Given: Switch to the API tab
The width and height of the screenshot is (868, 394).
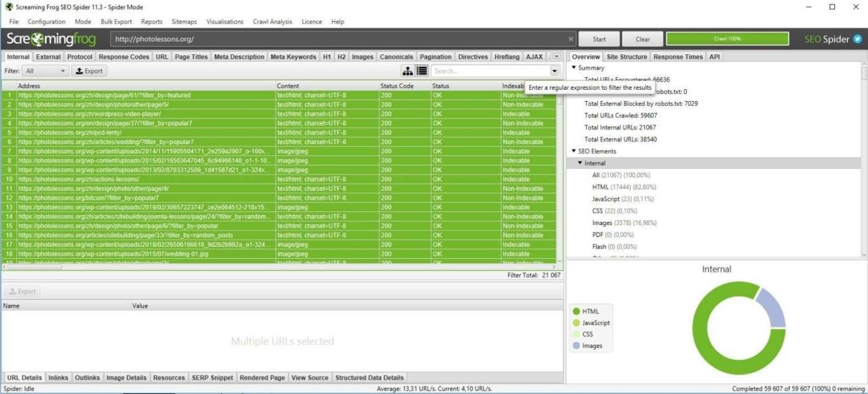Looking at the screenshot, I should [715, 57].
